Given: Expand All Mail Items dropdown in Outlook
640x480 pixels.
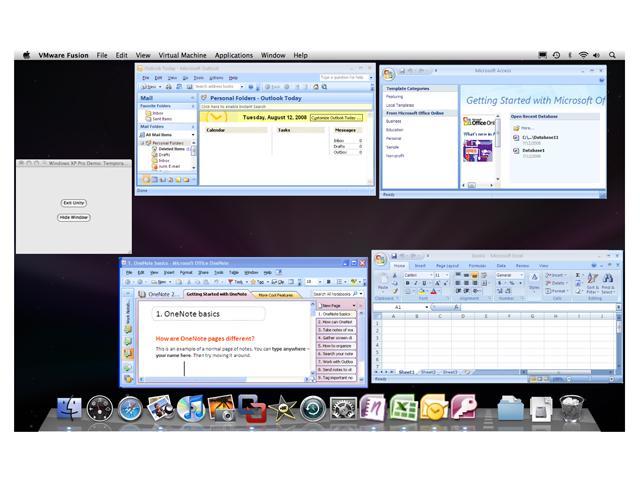Looking at the screenshot, I should 193,135.
